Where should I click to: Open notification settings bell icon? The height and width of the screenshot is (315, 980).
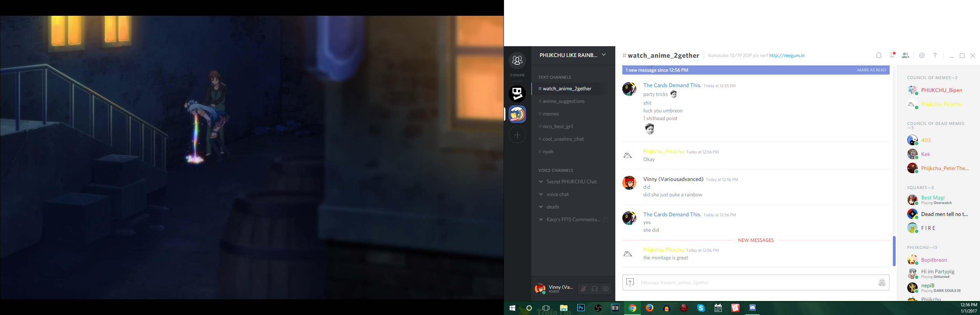(x=879, y=56)
